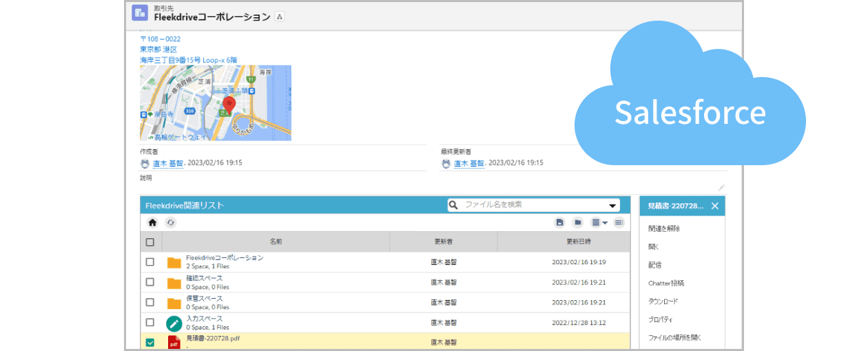Toggle the details pane icon in the list toolbar

(x=619, y=223)
